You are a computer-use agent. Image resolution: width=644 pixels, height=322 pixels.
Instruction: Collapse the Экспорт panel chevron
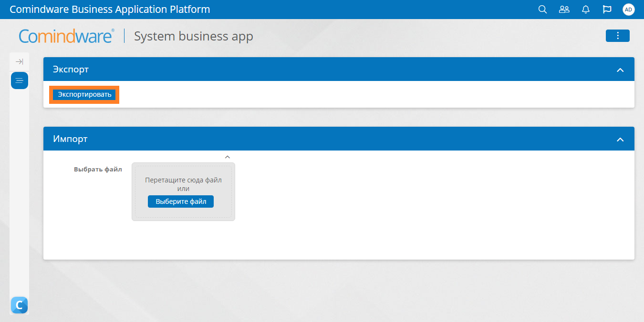pos(620,70)
